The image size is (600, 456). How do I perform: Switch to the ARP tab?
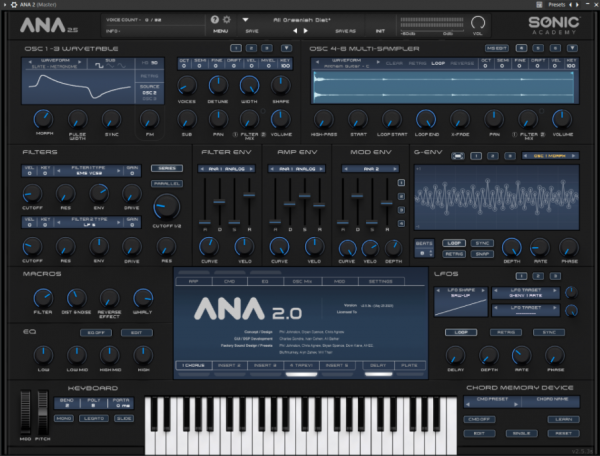pyautogui.click(x=193, y=282)
